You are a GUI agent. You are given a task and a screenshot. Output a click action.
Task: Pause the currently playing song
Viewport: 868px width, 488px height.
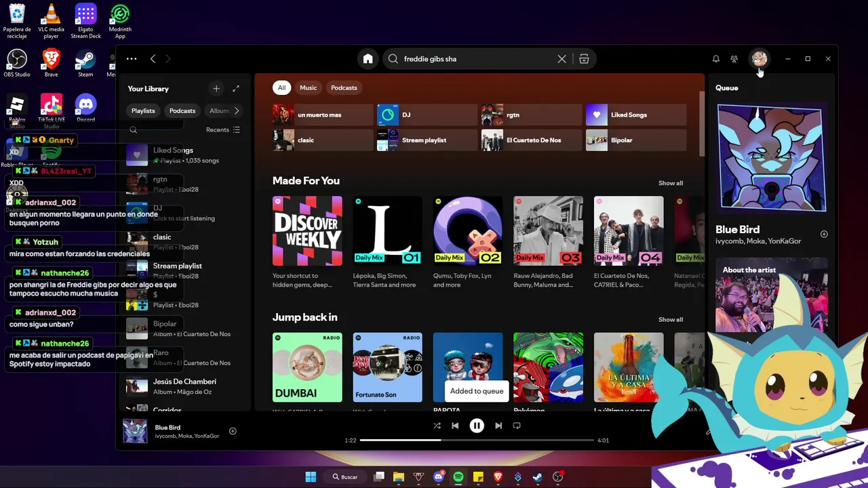pyautogui.click(x=477, y=426)
